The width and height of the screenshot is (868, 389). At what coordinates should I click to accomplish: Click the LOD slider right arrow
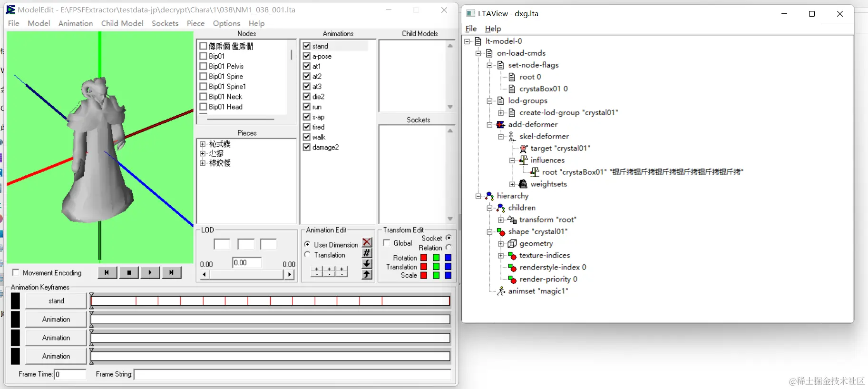point(289,274)
